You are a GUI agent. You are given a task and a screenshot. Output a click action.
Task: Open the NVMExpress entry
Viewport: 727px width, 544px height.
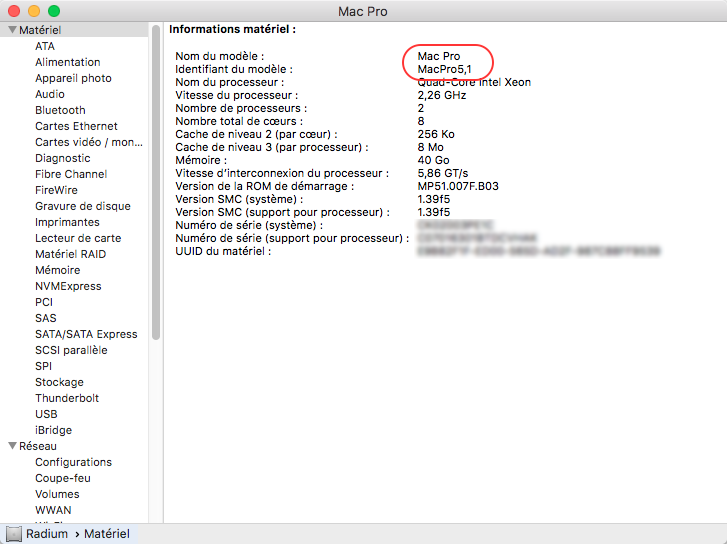(68, 286)
